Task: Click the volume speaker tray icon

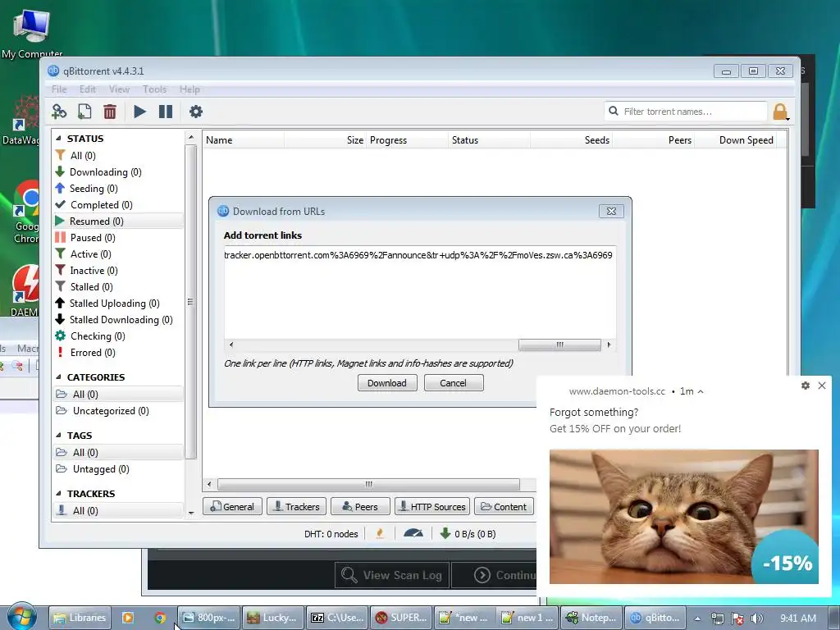Action: tap(756, 619)
